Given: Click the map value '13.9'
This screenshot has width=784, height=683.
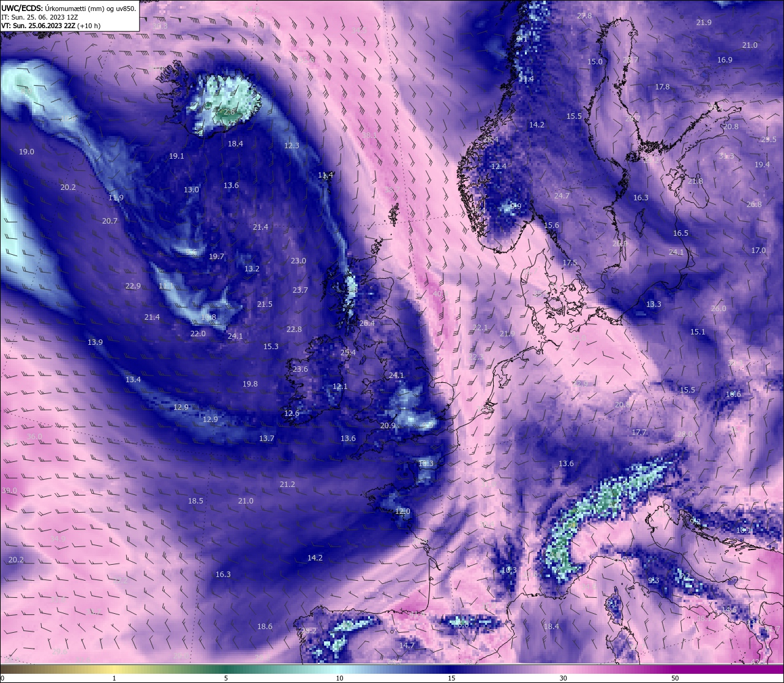Looking at the screenshot, I should pyautogui.click(x=95, y=342).
